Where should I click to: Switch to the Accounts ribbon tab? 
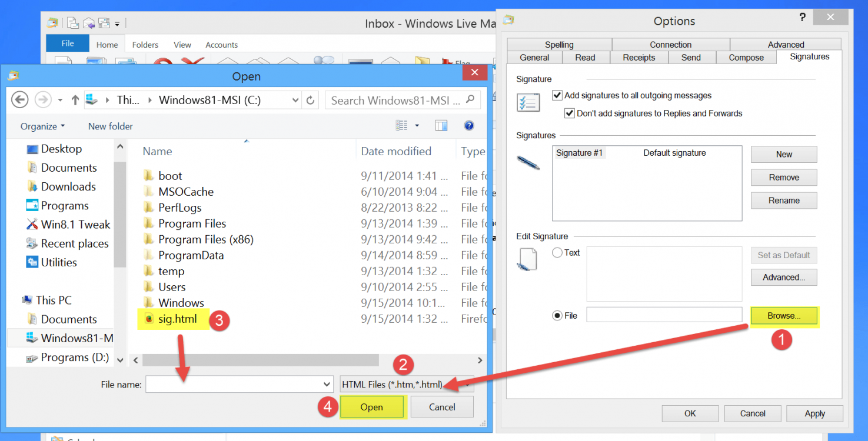click(222, 45)
